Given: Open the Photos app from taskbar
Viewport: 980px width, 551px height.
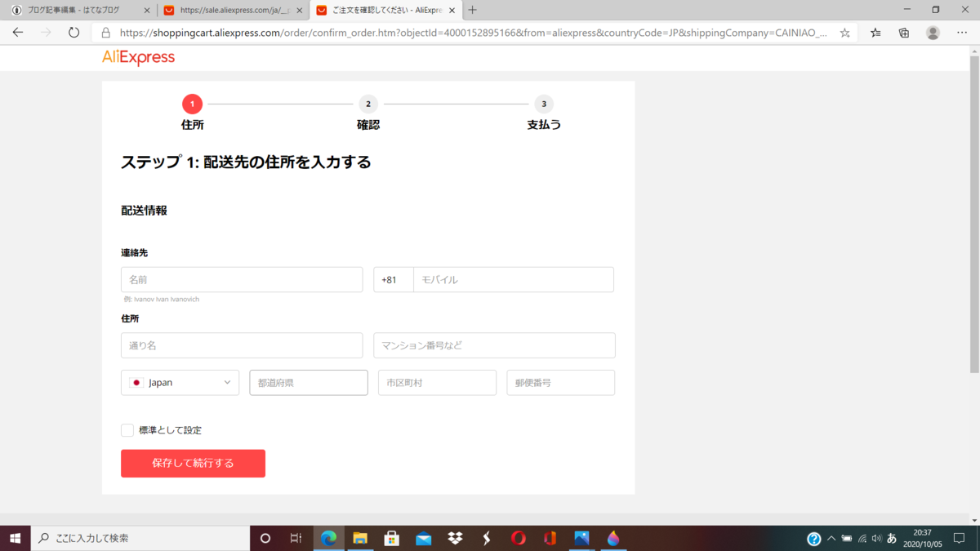Looking at the screenshot, I should point(581,538).
